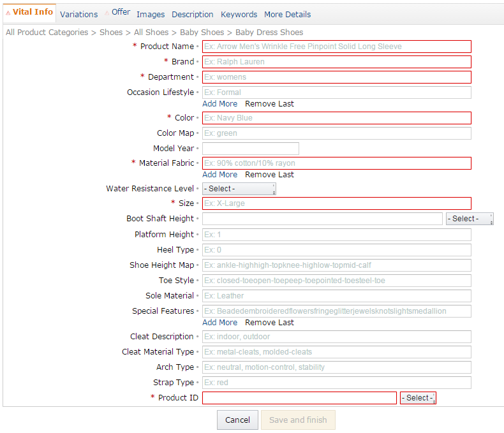
Task: Select the Model Year input box
Action: (x=250, y=149)
